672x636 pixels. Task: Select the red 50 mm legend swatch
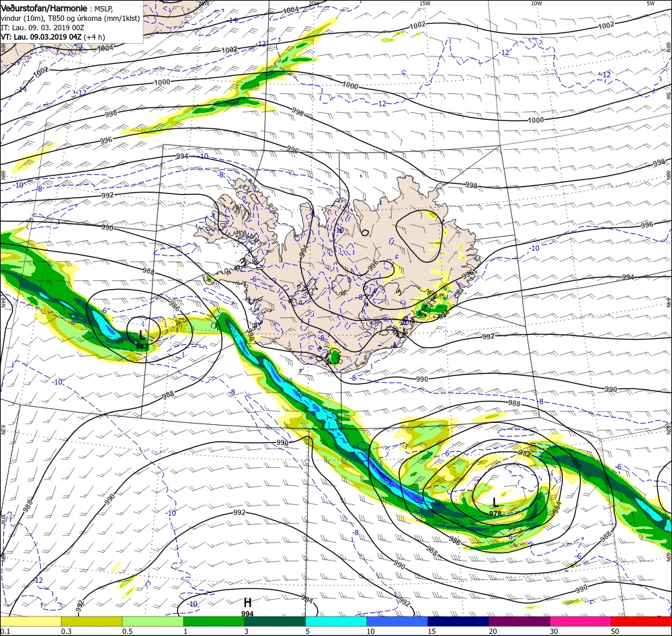641,622
